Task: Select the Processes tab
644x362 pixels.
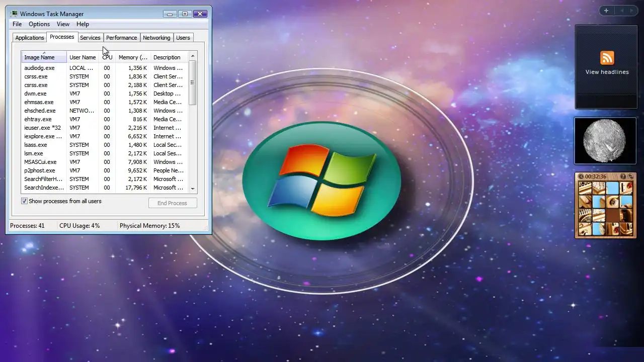Action: 62,37
